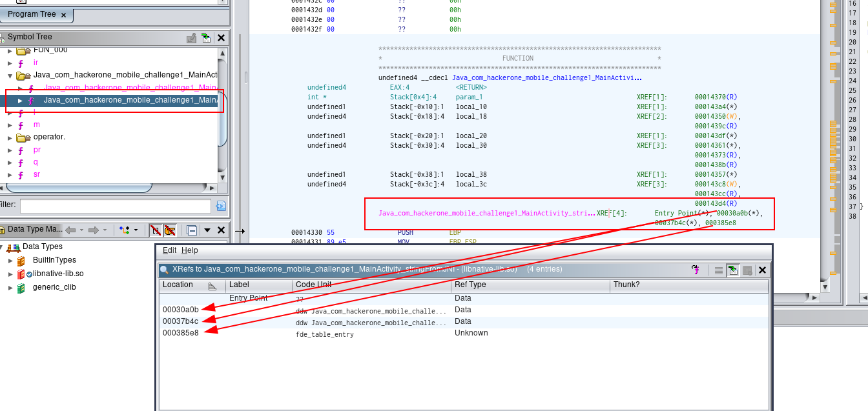Expand the 'm' function node
Screen dimensions: 868x411
click(x=10, y=125)
